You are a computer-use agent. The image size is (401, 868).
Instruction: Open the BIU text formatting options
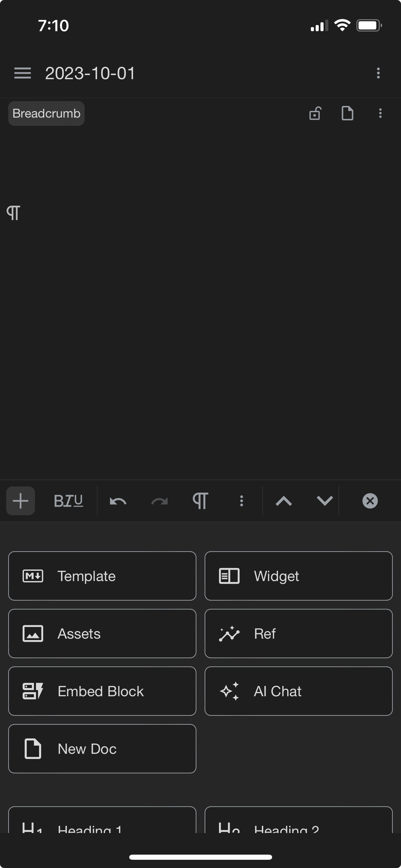pyautogui.click(x=68, y=501)
